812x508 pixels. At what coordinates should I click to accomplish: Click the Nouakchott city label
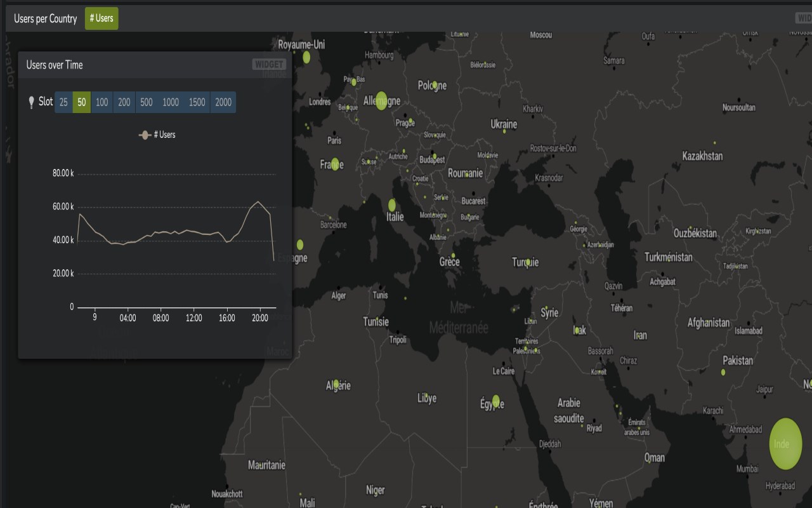pyautogui.click(x=227, y=494)
